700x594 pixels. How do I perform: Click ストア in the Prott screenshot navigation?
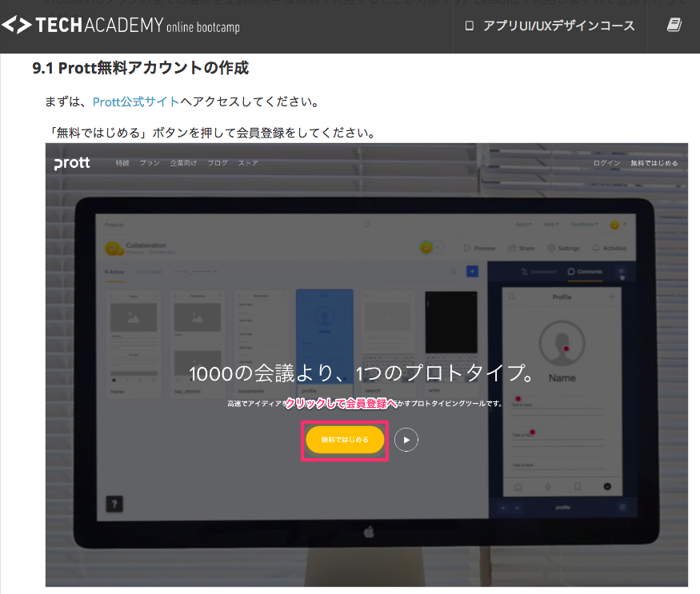(248, 163)
